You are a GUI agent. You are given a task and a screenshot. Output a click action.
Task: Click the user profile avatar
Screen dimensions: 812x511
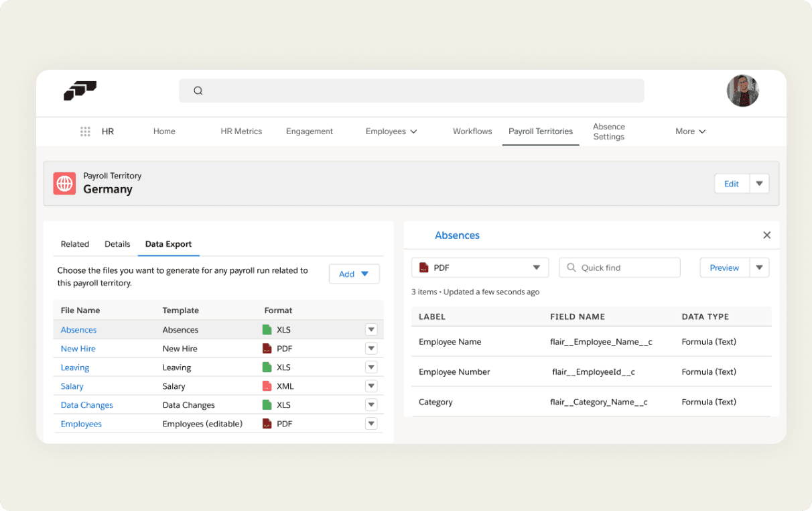743,91
